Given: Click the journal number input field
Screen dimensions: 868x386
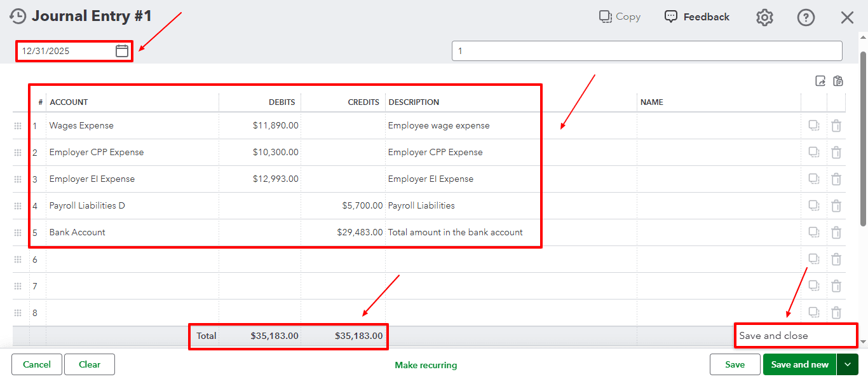Looking at the screenshot, I should [646, 51].
